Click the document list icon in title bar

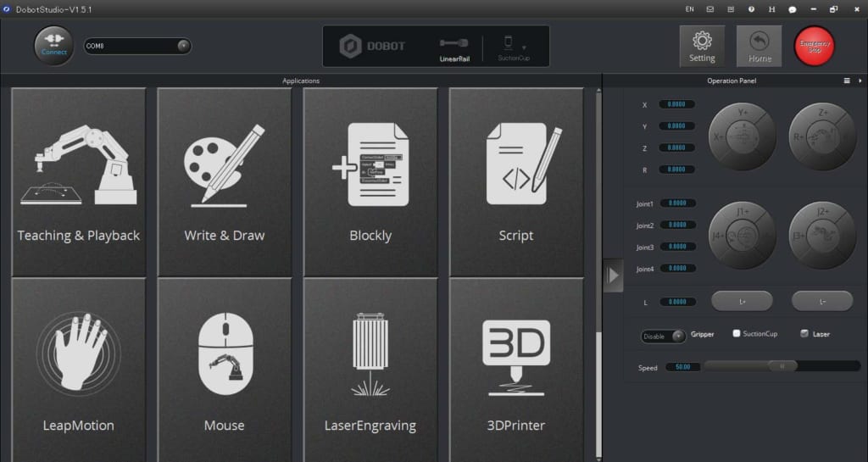(x=731, y=9)
